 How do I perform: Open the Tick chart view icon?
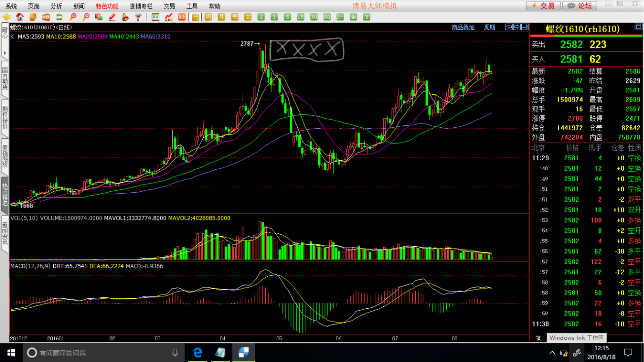pos(182,17)
